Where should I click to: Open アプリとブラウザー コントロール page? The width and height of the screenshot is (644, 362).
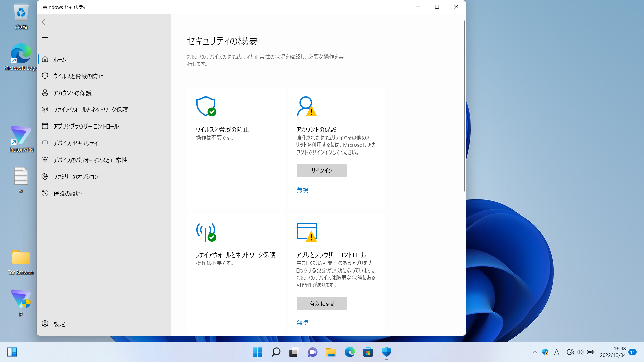pyautogui.click(x=86, y=126)
